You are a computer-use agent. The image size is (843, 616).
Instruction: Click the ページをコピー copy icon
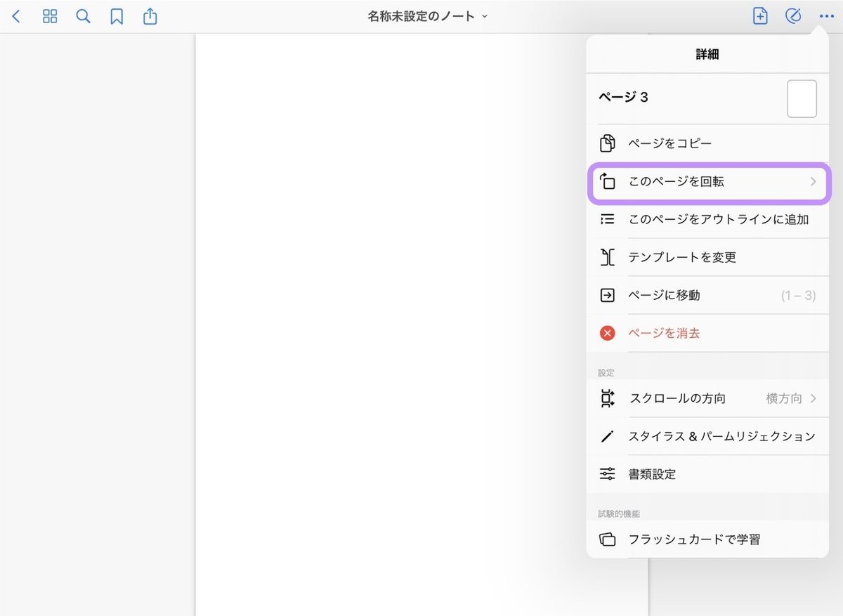pos(607,143)
